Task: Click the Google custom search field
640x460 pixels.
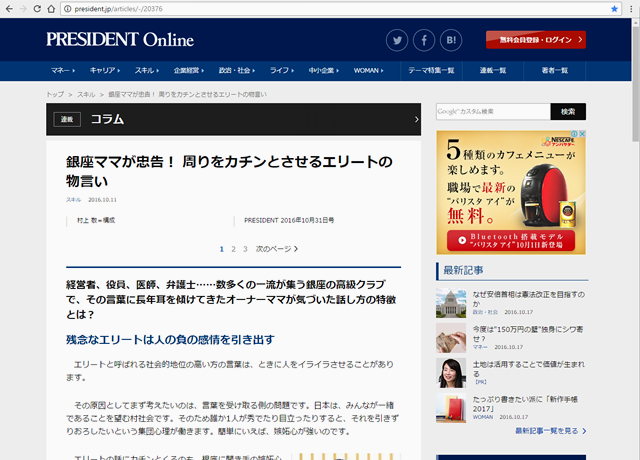Action: click(x=492, y=111)
